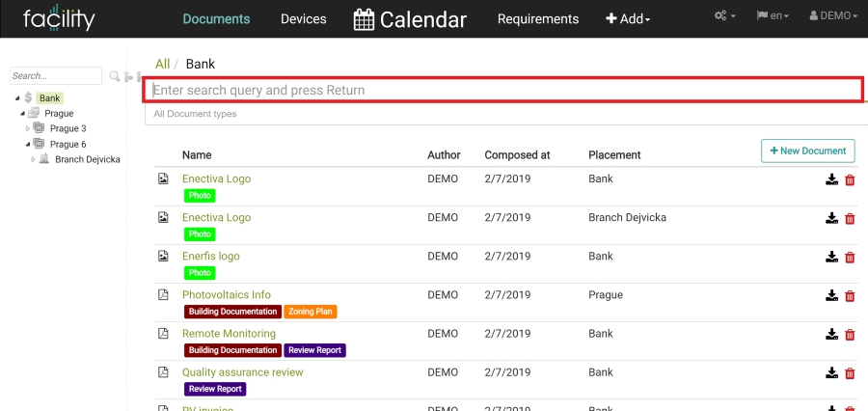Delete the Photovoltaics Info document
The image size is (868, 411).
[x=850, y=296]
